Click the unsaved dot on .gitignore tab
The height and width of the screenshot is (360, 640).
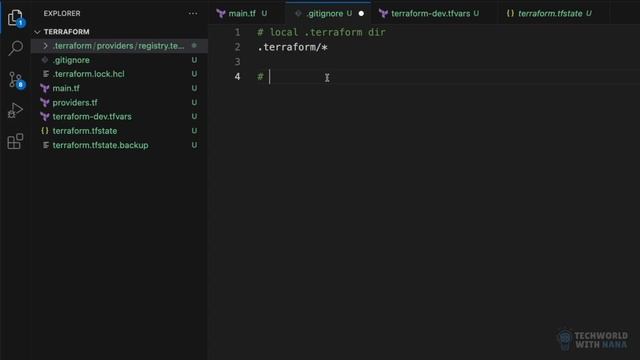tap(361, 13)
